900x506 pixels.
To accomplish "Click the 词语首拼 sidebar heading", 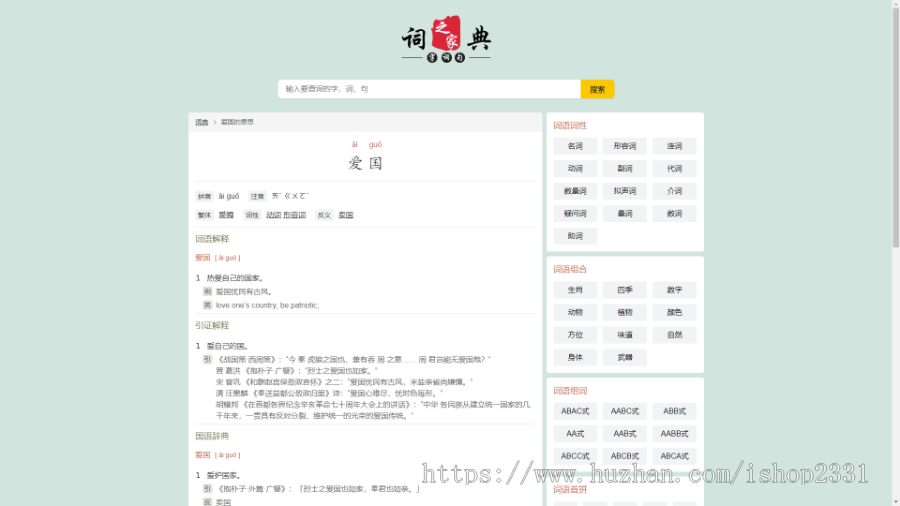I will point(570,490).
